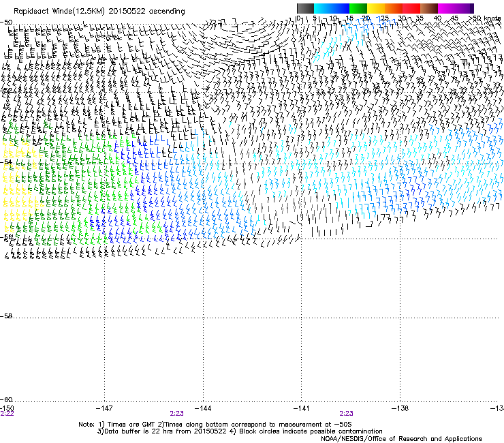Click the '-54' latitude axis label
The height and width of the screenshot is (443, 504).
click(x=6, y=162)
